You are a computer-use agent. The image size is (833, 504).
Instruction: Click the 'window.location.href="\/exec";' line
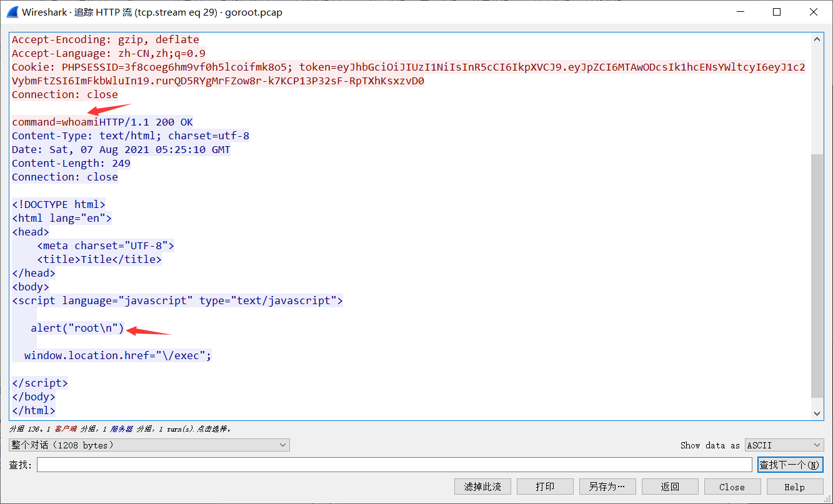pos(118,355)
